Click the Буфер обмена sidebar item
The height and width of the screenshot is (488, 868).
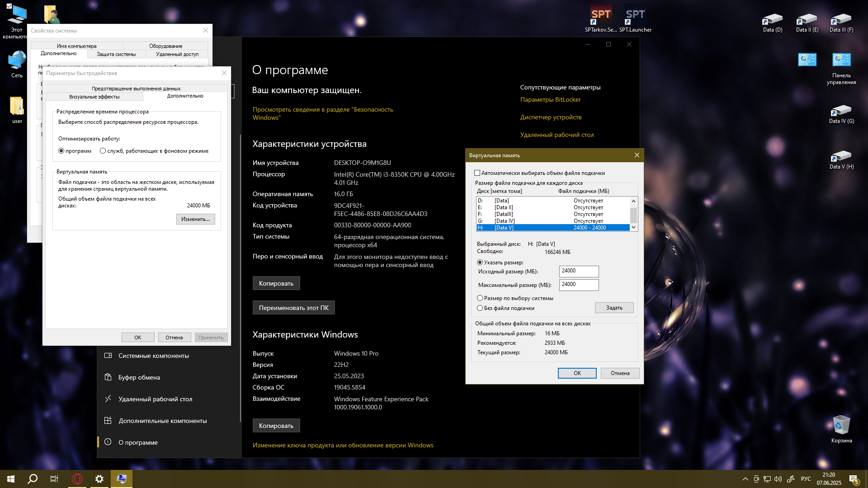139,377
